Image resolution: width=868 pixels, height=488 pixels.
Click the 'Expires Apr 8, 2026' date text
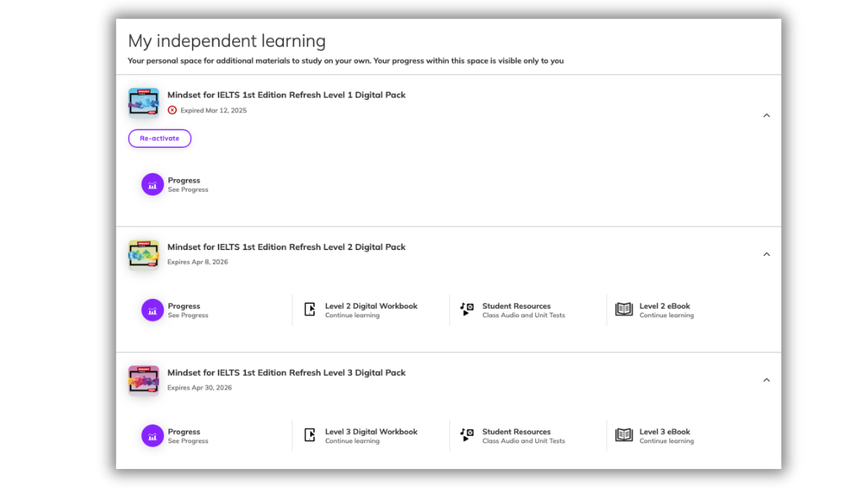point(197,262)
